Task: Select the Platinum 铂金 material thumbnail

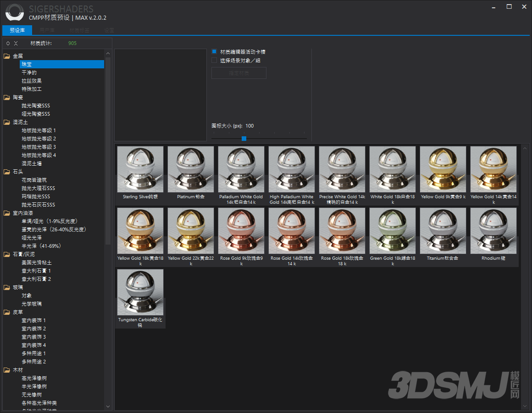Action: pyautogui.click(x=191, y=169)
